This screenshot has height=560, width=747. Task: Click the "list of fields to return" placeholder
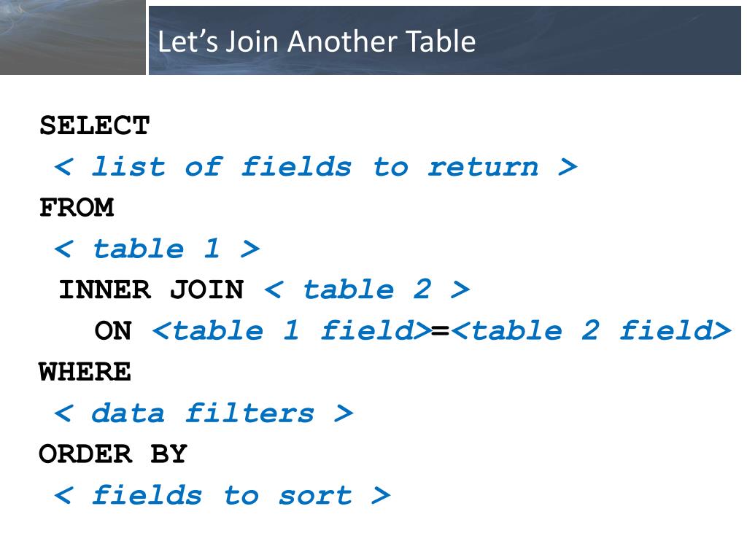pos(316,167)
